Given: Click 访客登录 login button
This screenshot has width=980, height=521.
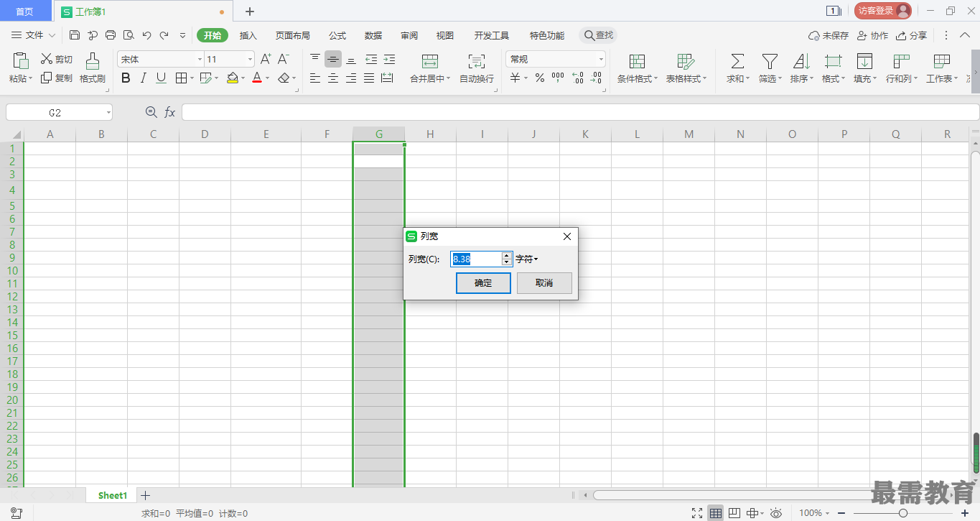Looking at the screenshot, I should point(882,11).
